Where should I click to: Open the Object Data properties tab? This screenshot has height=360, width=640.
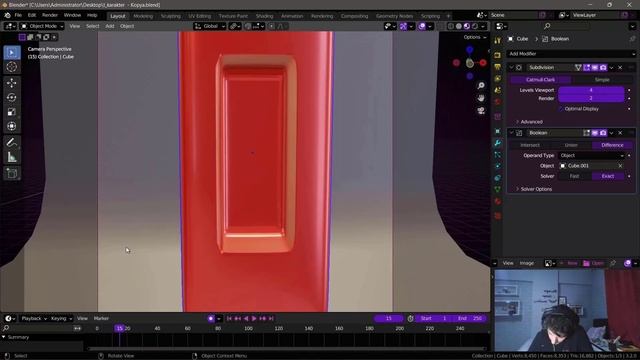[x=498, y=190]
